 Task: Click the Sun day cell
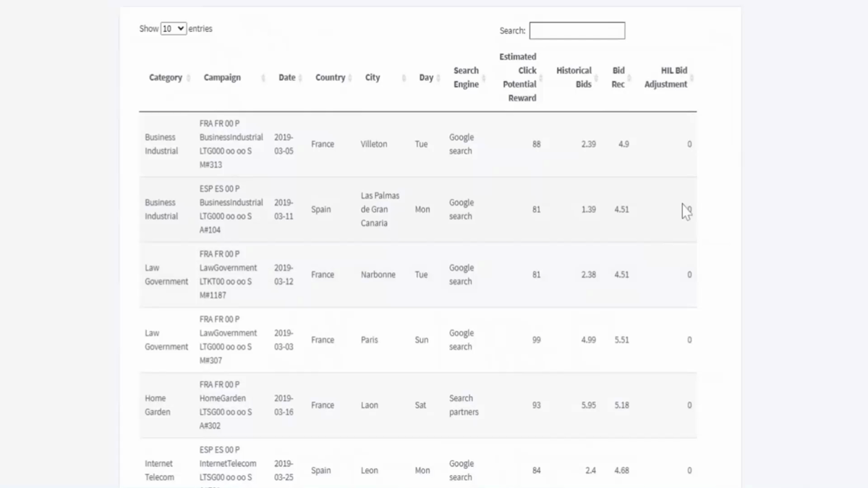(421, 340)
